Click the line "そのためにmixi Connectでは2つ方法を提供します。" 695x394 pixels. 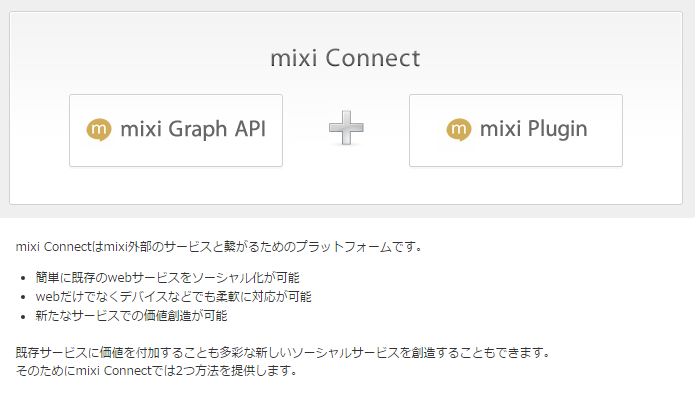pyautogui.click(x=157, y=371)
